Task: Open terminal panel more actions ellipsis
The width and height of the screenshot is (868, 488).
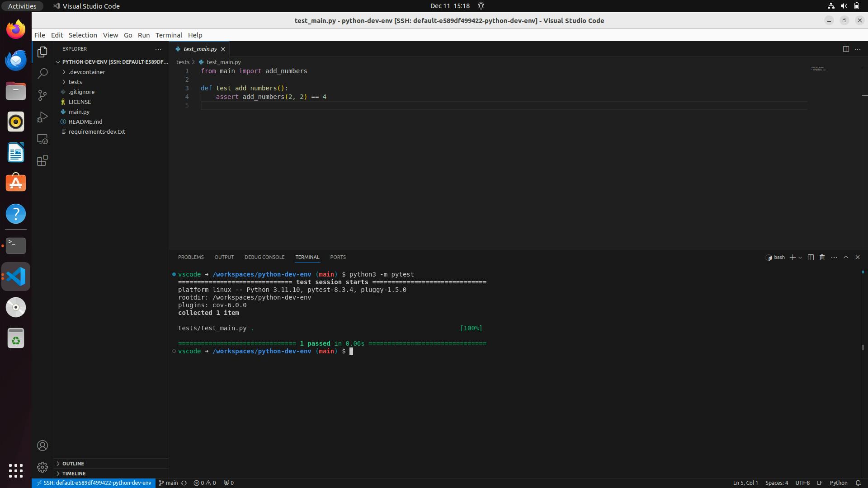Action: click(x=834, y=257)
